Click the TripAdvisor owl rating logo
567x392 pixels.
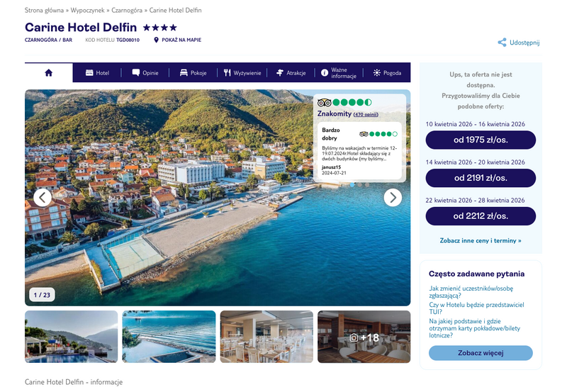point(325,103)
